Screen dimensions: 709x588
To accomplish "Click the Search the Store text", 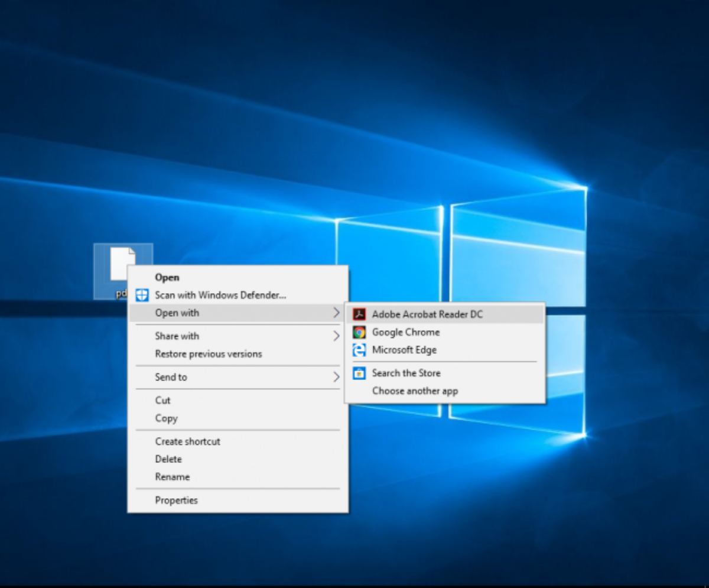I will 406,373.
